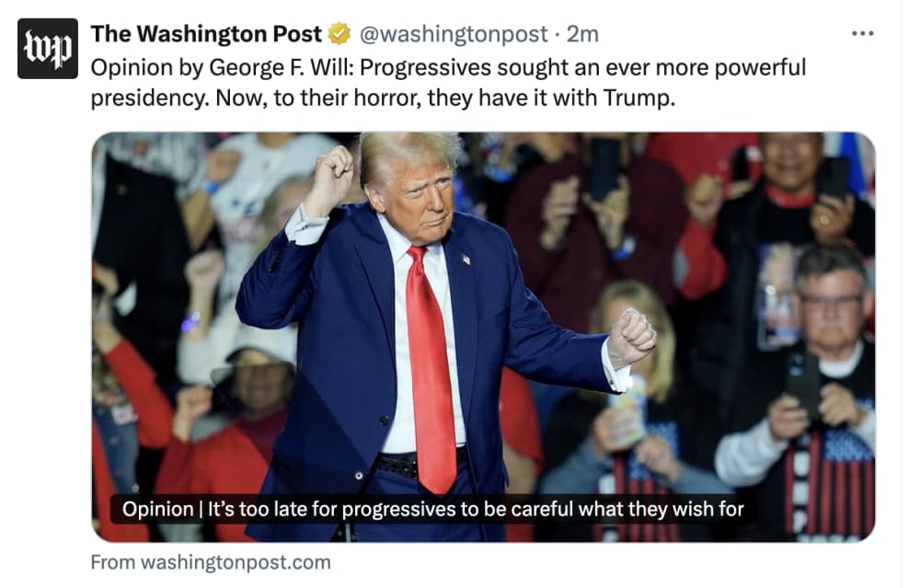
Task: Click the second tweet line about Trump
Action: pos(383,98)
